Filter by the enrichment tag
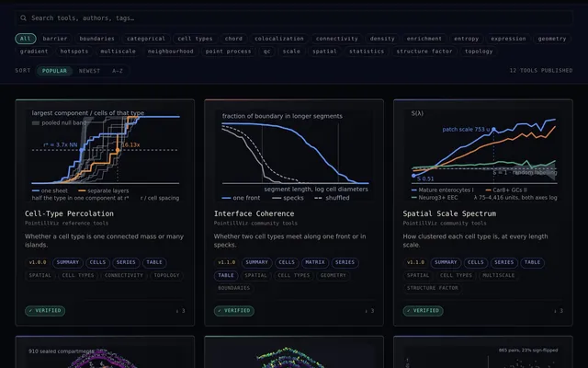 (424, 39)
